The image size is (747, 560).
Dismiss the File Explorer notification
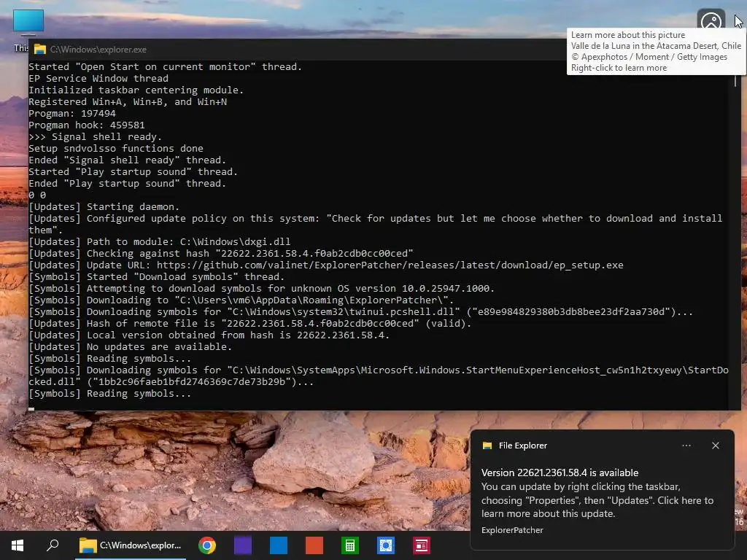pyautogui.click(x=716, y=446)
